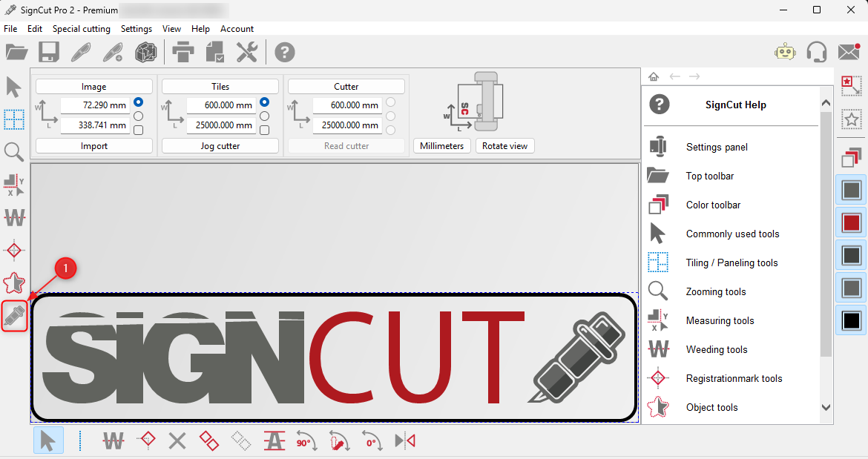This screenshot has width=868, height=459.
Task: Open the Edit menu
Action: [x=35, y=29]
